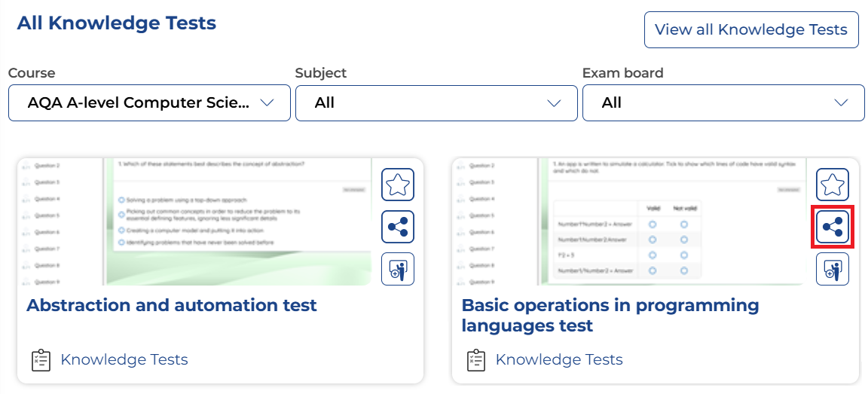Assign the Abstraction and automation test to students

pyautogui.click(x=397, y=269)
